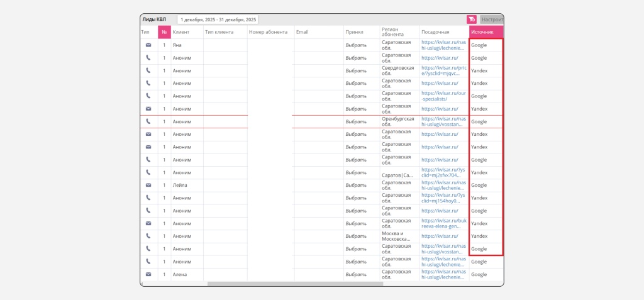This screenshot has height=300, width=644.
Task: Click the envelope icon in Лейла's row
Action: [148, 186]
